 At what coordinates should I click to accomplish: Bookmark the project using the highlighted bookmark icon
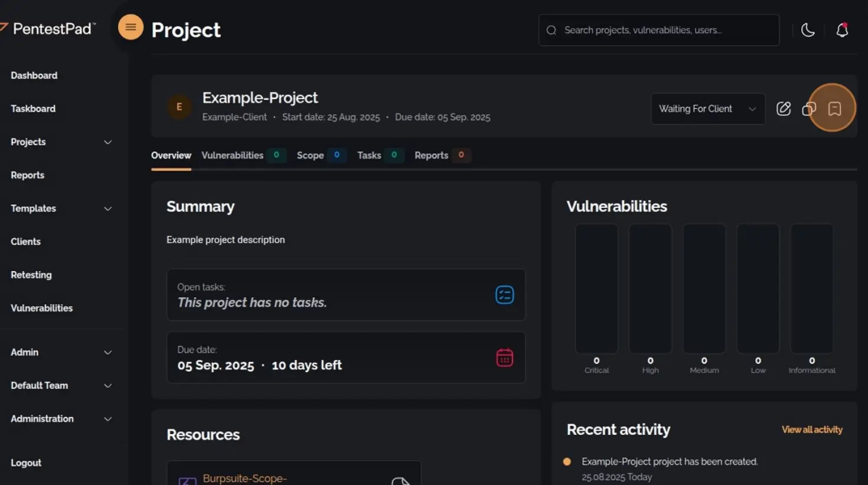(x=834, y=109)
